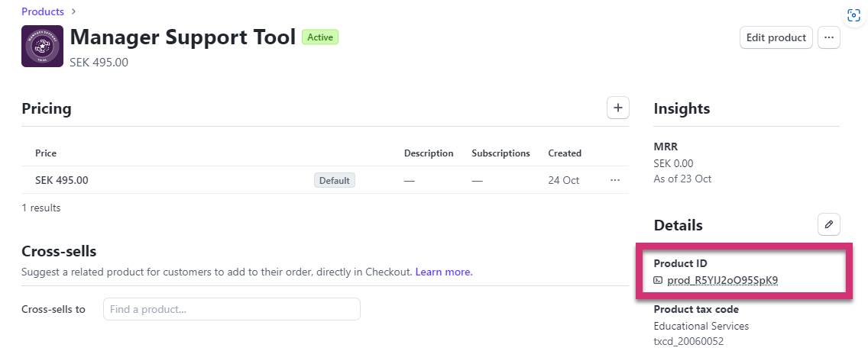
Task: Click the breadcrumb chevron after Products
Action: pyautogui.click(x=73, y=11)
